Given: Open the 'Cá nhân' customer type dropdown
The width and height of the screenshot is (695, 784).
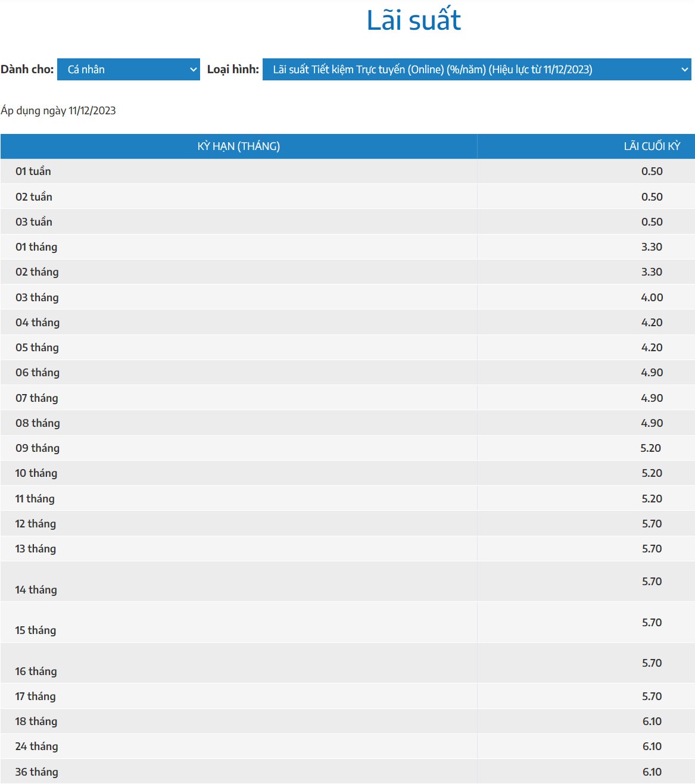Looking at the screenshot, I should pyautogui.click(x=128, y=70).
